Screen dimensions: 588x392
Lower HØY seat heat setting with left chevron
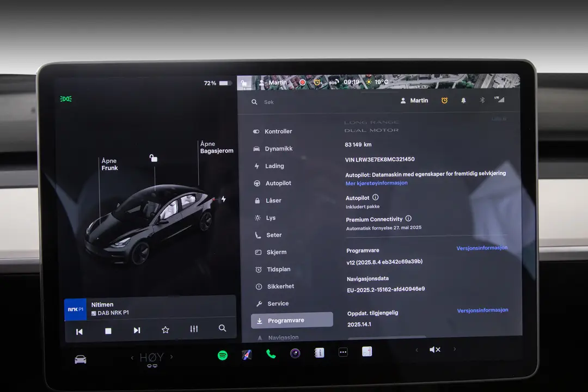132,358
